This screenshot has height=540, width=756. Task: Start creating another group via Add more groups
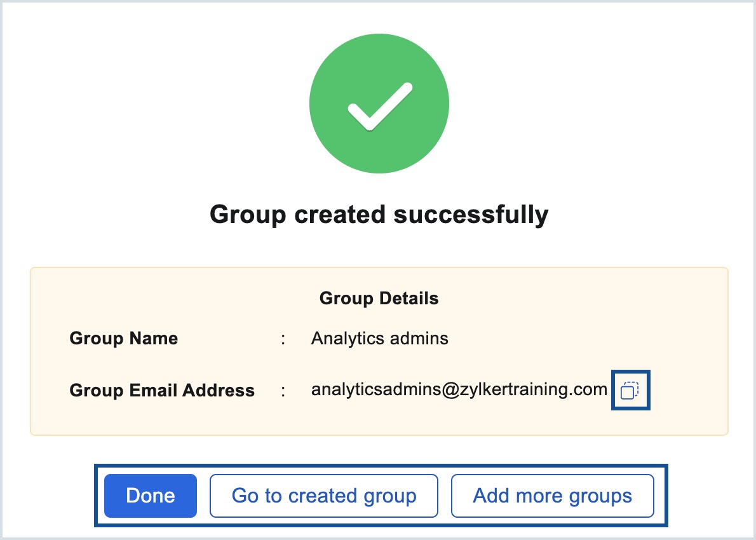552,496
